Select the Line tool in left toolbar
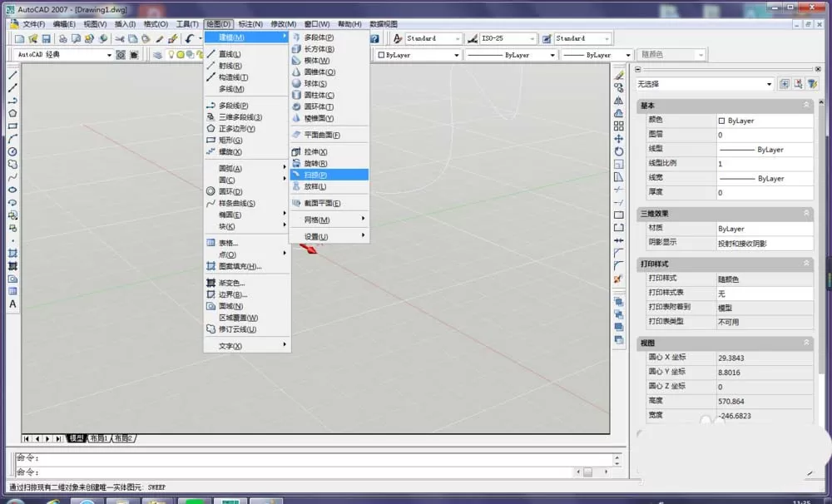The width and height of the screenshot is (832, 504). point(12,76)
